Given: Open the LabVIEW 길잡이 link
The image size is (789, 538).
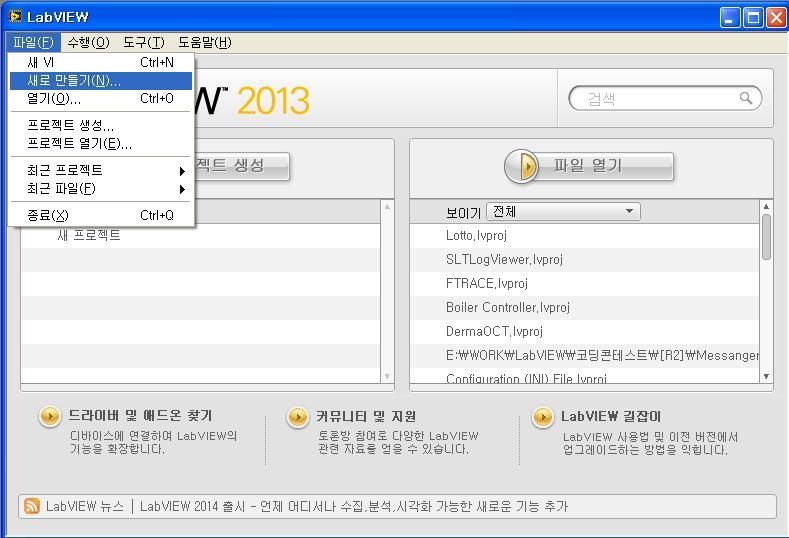Looking at the screenshot, I should coord(611,416).
